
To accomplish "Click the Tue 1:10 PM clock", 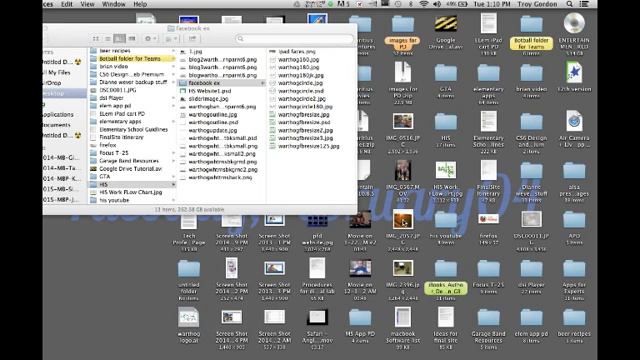I will [x=492, y=4].
